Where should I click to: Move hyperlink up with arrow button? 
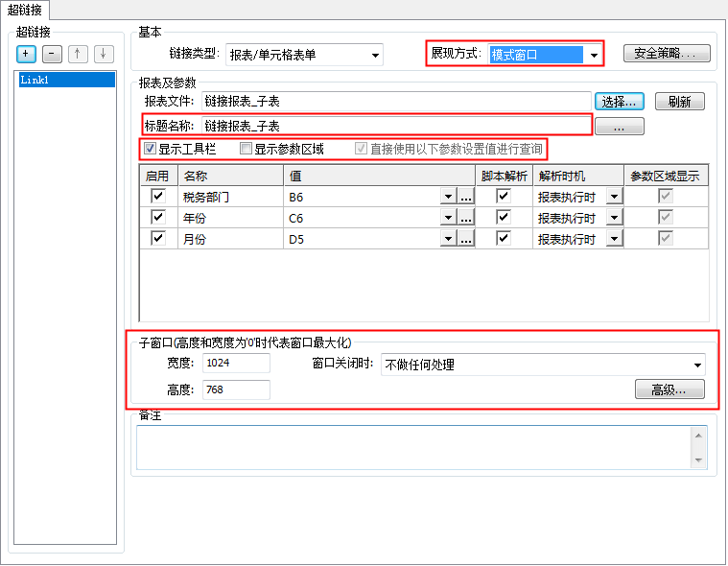[x=78, y=54]
